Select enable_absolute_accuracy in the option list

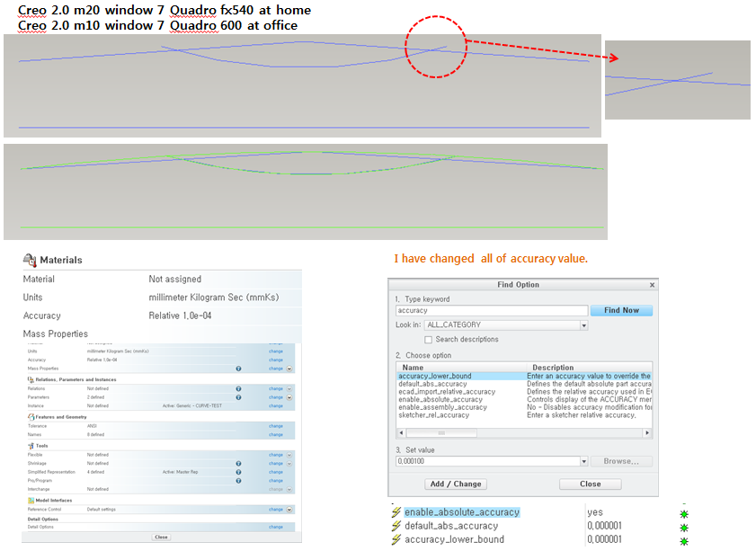[x=440, y=400]
